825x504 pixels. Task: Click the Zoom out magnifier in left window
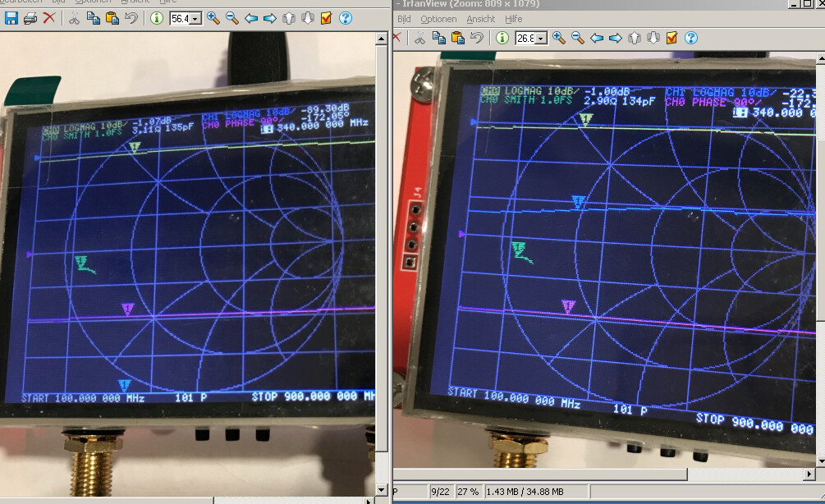point(232,18)
